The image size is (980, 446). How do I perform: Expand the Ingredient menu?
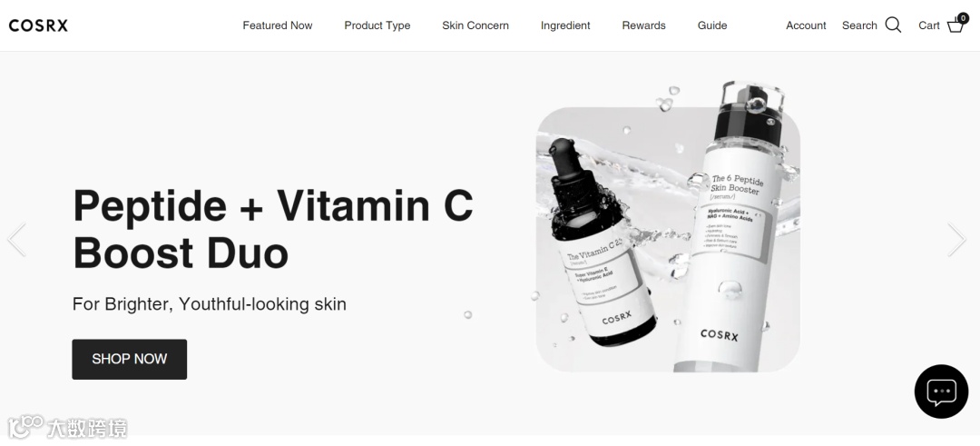(x=565, y=25)
